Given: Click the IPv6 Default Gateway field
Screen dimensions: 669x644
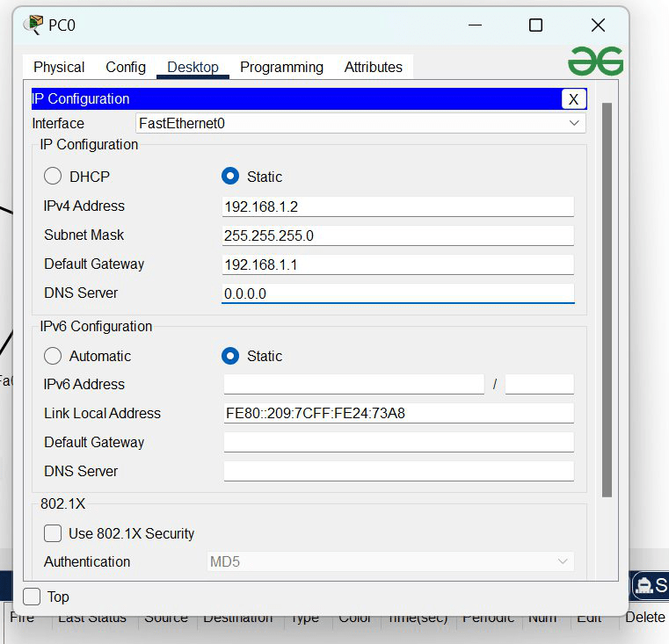Looking at the screenshot, I should point(398,442).
